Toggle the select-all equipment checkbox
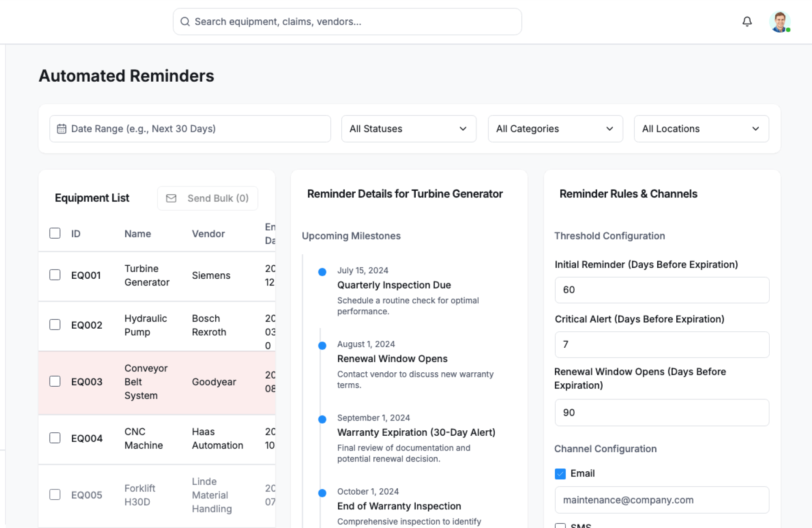 (x=55, y=233)
